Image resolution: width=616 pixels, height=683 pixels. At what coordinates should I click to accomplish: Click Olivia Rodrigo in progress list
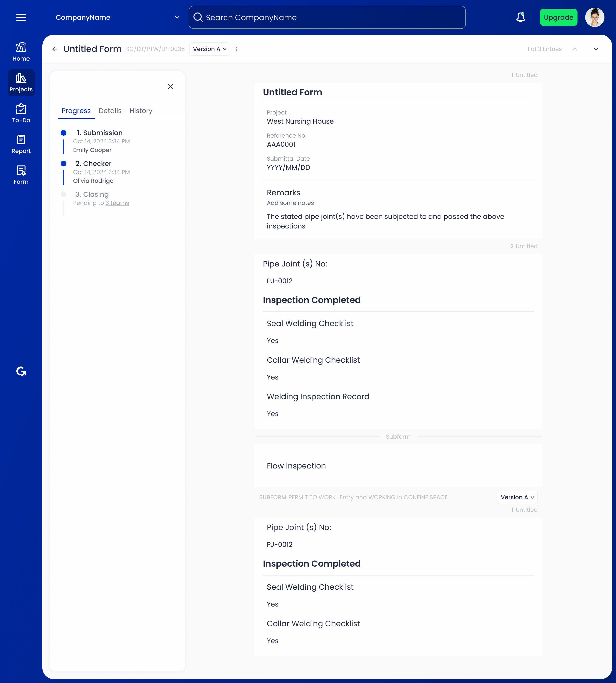tap(93, 181)
